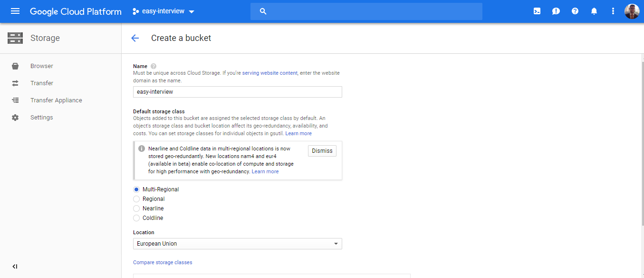This screenshot has height=278, width=644.
Task: Select the Regional storage class
Action: coord(136,199)
